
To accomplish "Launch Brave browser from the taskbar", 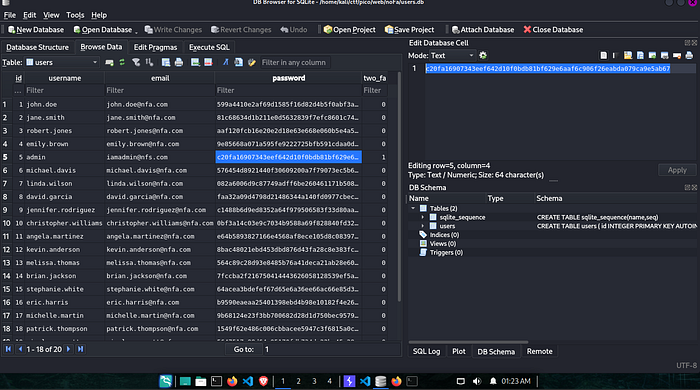I will pos(263,381).
